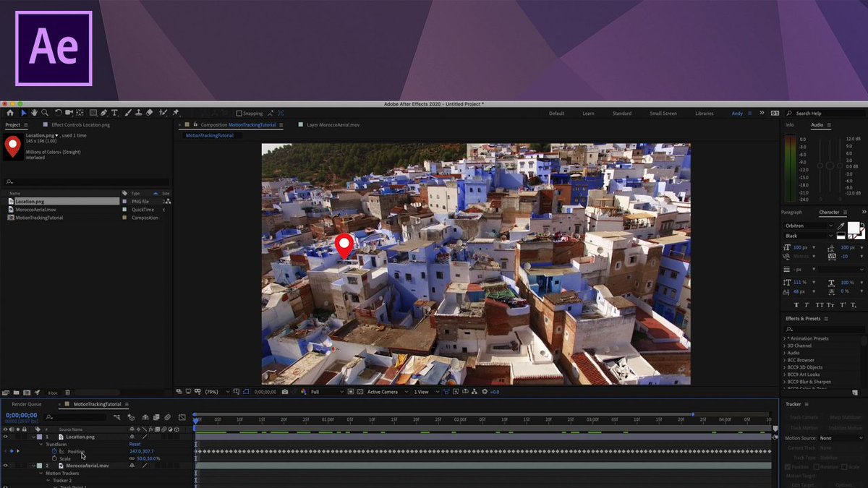This screenshot has height=488, width=868.
Task: Select the Standard workspace
Action: [x=621, y=114]
